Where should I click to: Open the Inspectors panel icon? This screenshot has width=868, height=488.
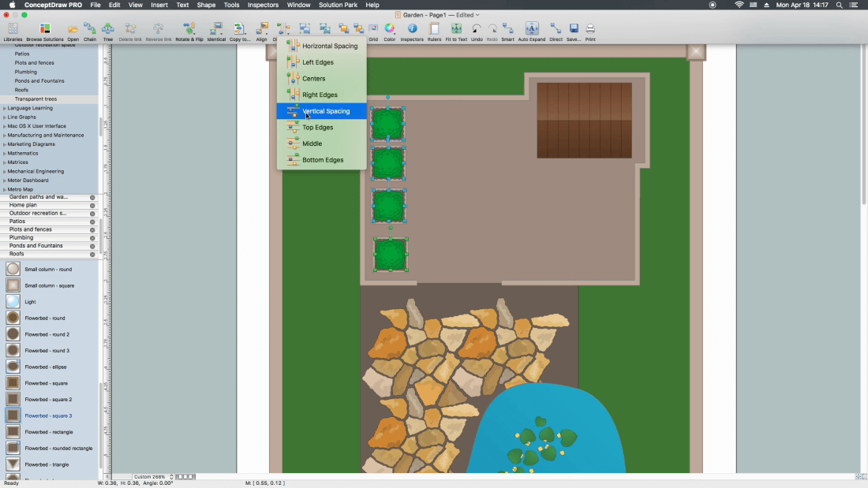(x=412, y=31)
